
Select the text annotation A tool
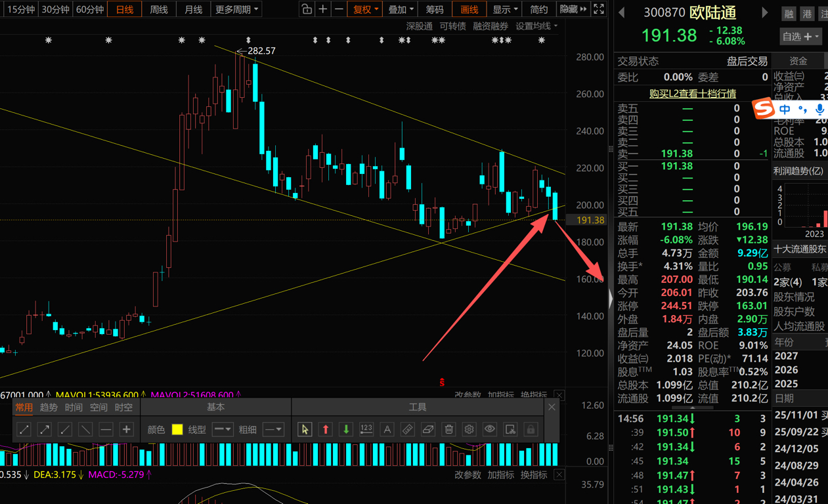[387, 430]
